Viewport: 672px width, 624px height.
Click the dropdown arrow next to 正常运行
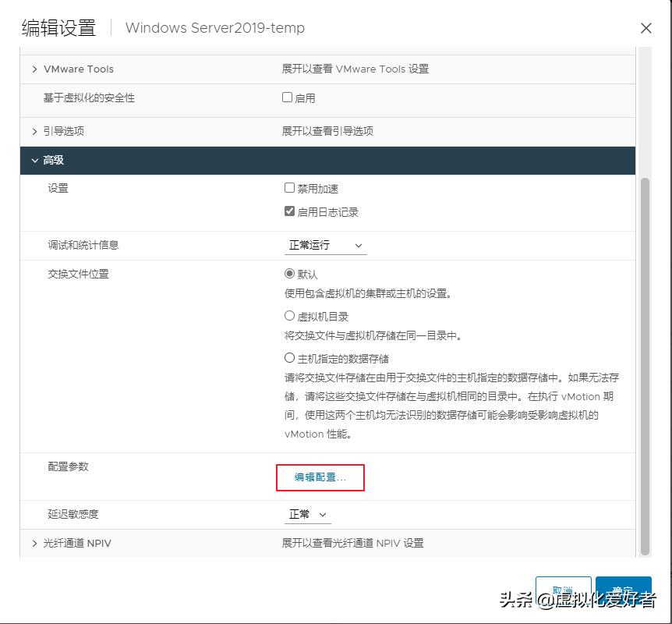[356, 244]
